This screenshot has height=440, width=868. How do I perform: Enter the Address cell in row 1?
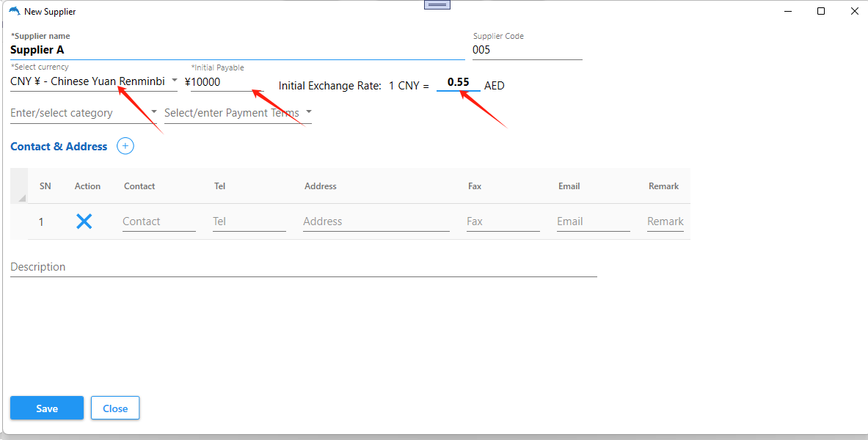[x=376, y=221]
